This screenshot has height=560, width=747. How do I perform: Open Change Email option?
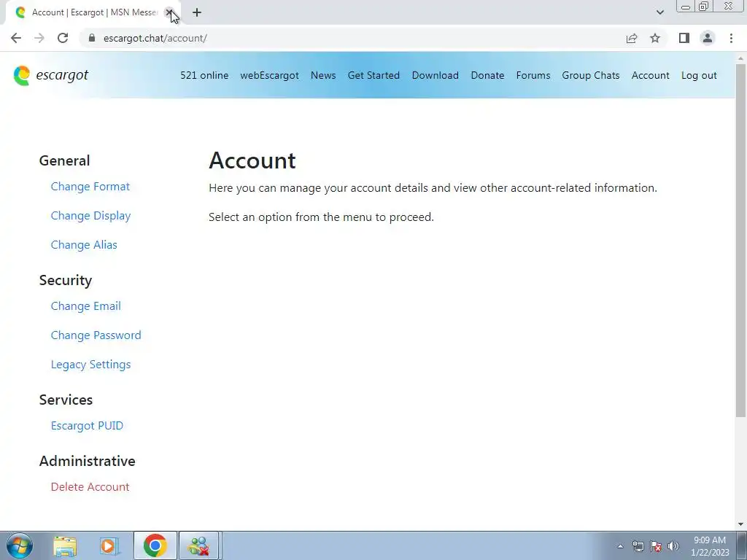[86, 306]
